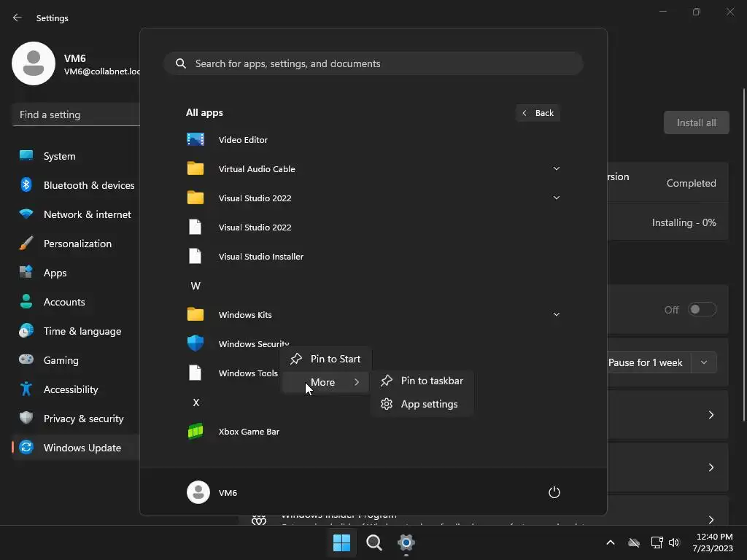Viewport: 747px width, 560px height.
Task: Open Privacy & security settings
Action: (x=76, y=418)
